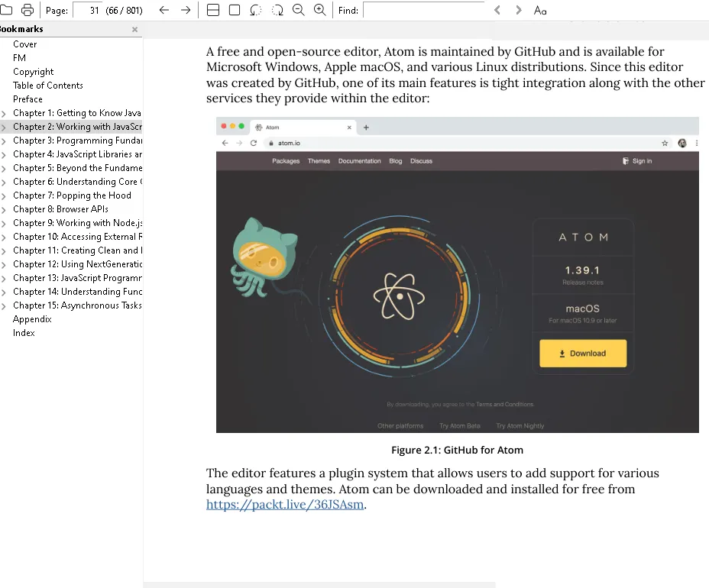This screenshot has width=709, height=588.
Task: Jump to previous find match
Action: click(x=497, y=10)
